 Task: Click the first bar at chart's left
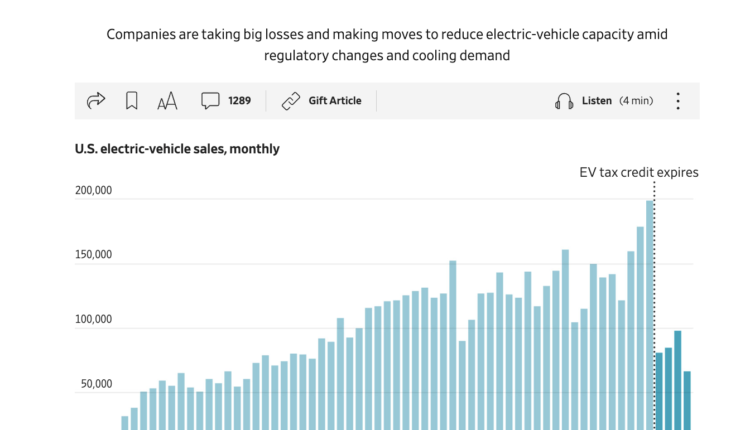click(x=125, y=423)
